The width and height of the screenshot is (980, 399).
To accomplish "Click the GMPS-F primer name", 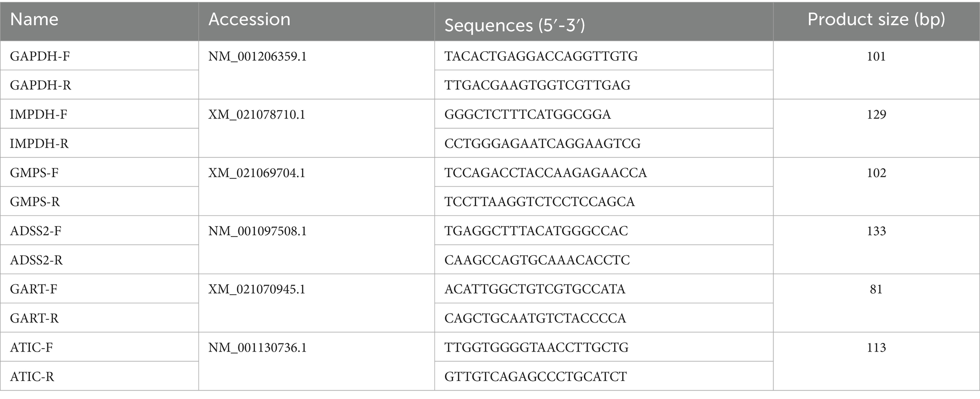I will pyautogui.click(x=34, y=173).
